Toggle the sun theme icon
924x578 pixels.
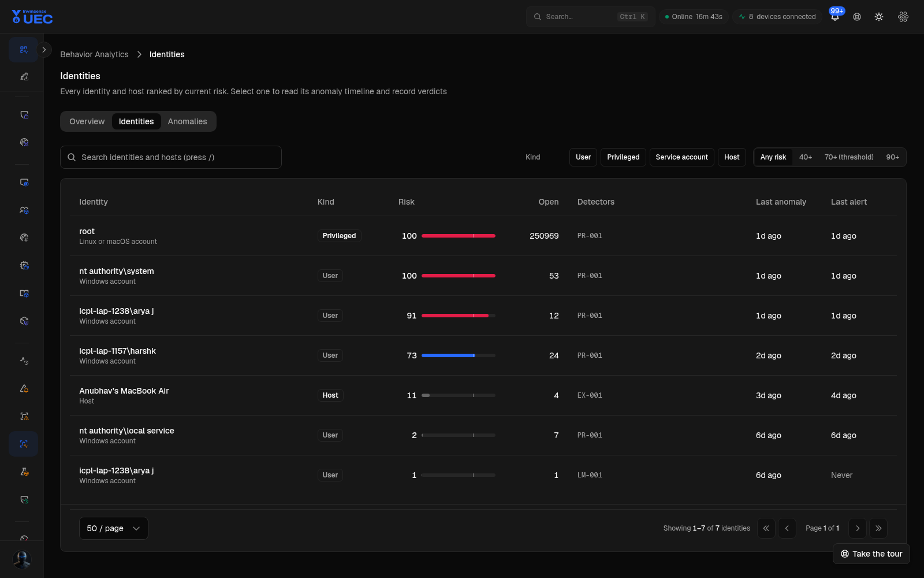tap(879, 17)
